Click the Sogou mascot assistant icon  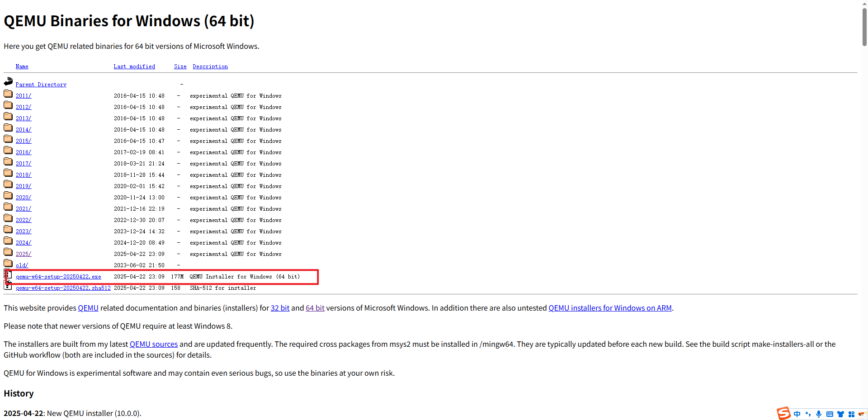click(x=862, y=414)
